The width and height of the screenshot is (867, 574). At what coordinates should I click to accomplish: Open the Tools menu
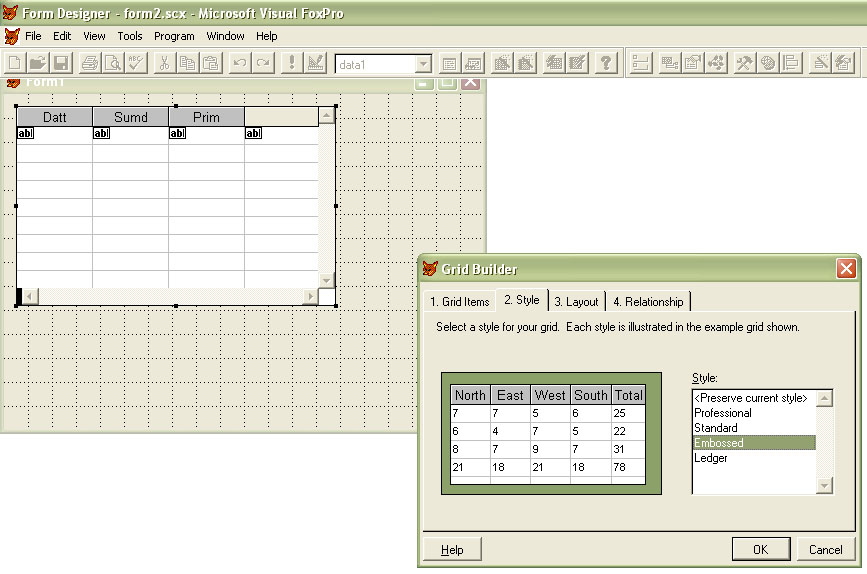coord(130,36)
